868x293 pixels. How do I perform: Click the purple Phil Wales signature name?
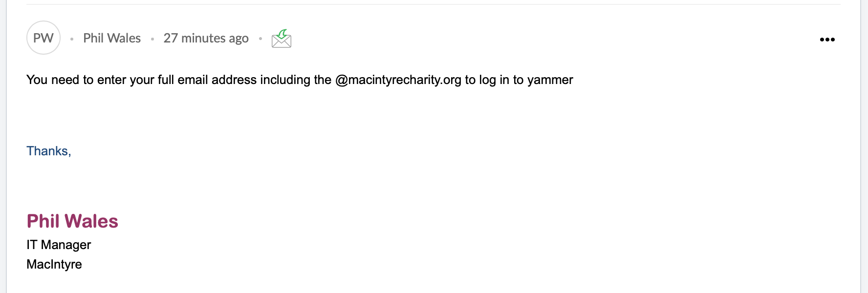(x=72, y=221)
